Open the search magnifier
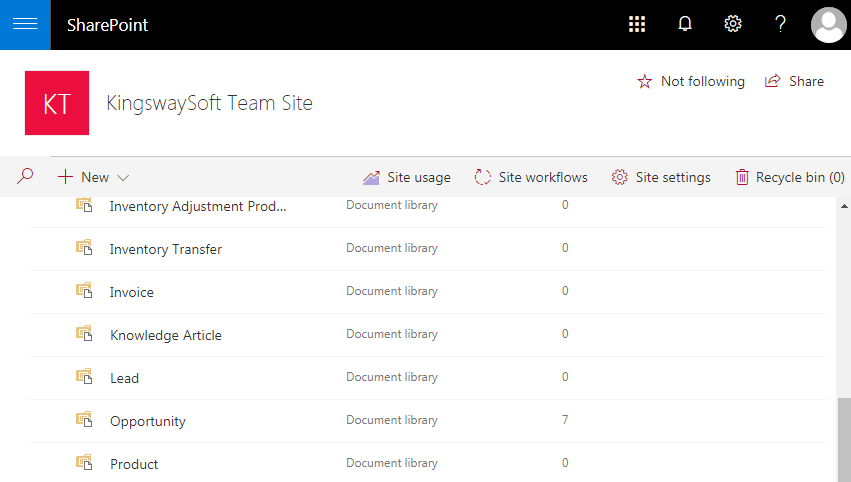Screen dimensions: 851x482 (25, 176)
